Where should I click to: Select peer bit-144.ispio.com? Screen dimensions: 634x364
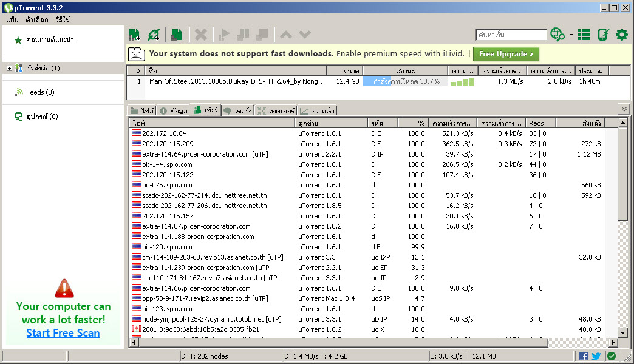[367, 164]
